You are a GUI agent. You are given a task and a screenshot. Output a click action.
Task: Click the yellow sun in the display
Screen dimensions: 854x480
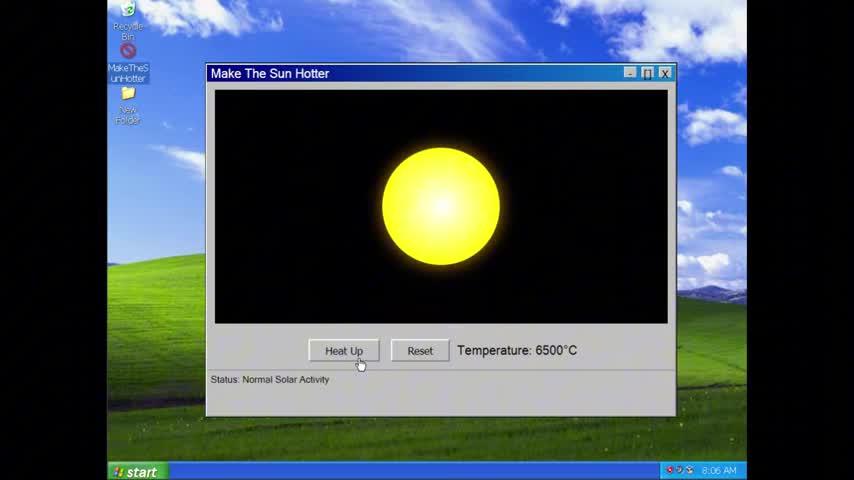441,206
